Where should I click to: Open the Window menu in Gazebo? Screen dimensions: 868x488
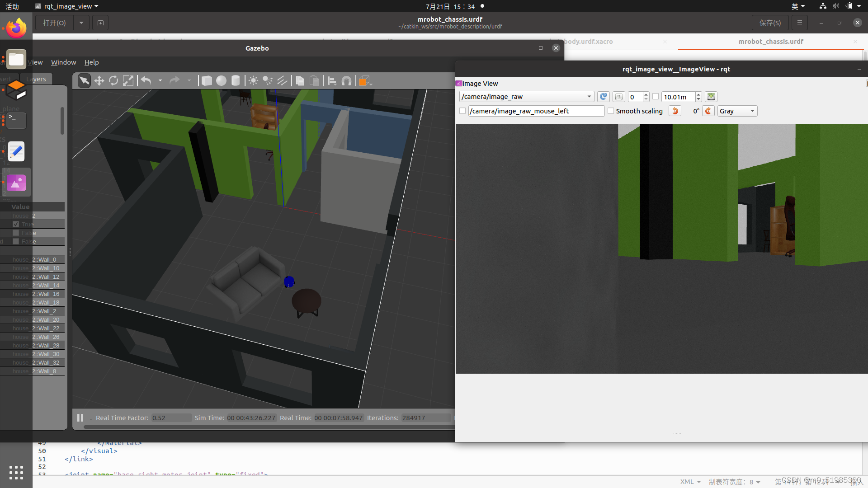pyautogui.click(x=63, y=62)
